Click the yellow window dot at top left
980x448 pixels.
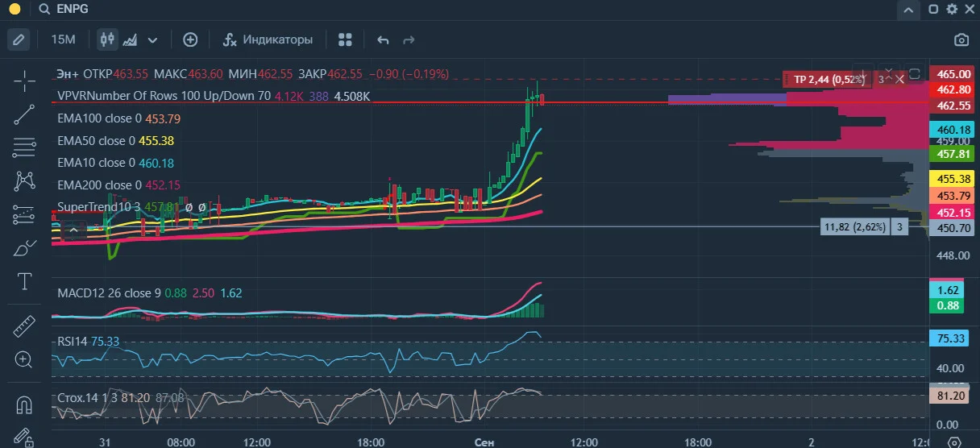point(14,9)
